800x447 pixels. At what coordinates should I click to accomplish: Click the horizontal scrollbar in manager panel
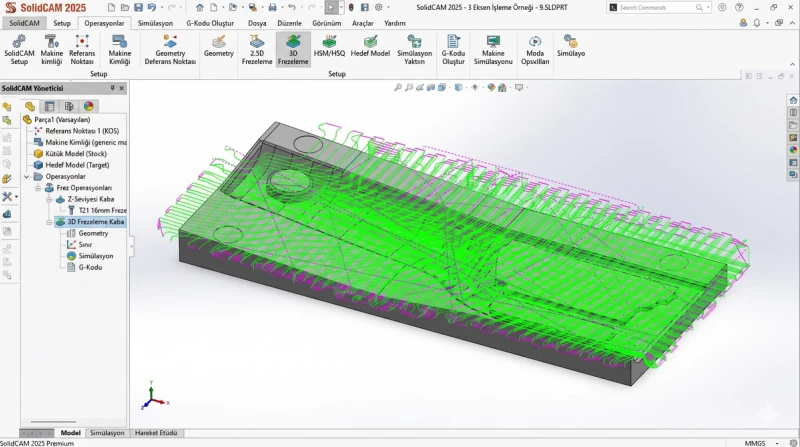point(53,422)
